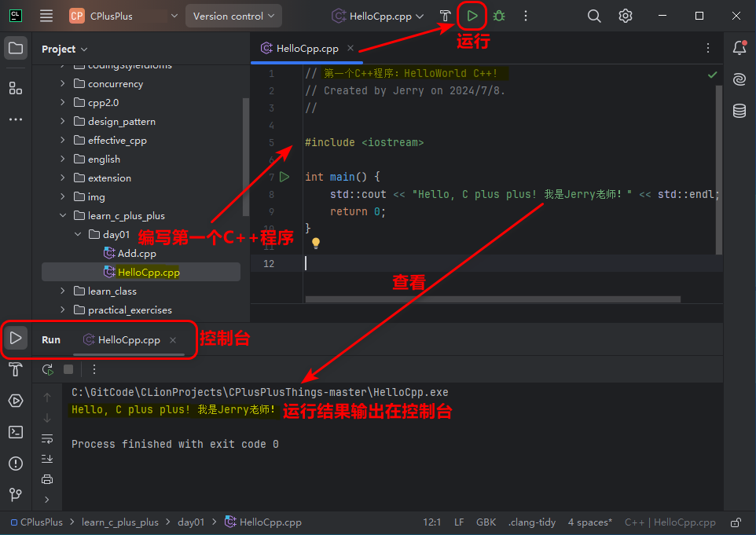This screenshot has height=535, width=756.
Task: Toggle soft-wrap in console output
Action: [47, 438]
